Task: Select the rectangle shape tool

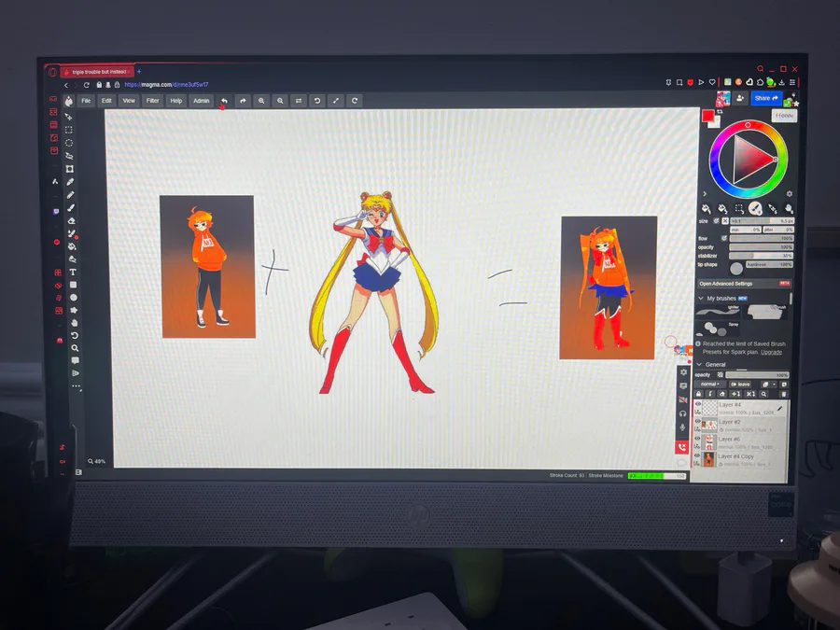Action: pyautogui.click(x=73, y=285)
